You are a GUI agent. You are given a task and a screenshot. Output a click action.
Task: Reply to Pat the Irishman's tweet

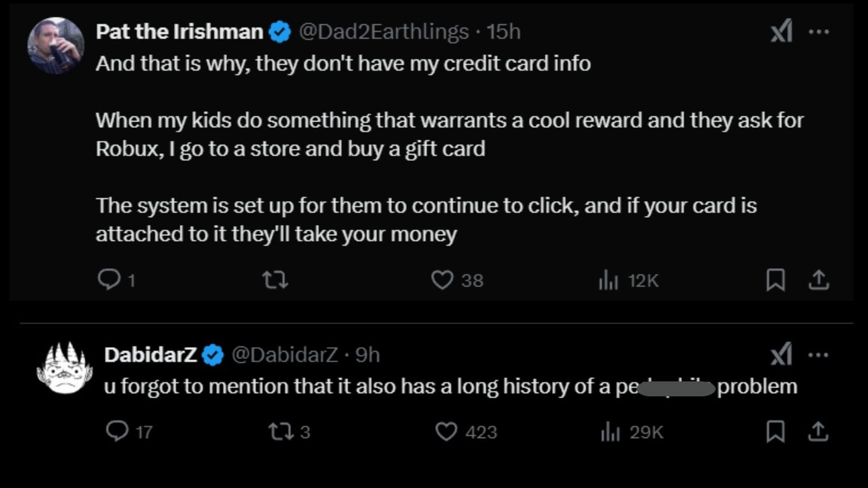(109, 279)
